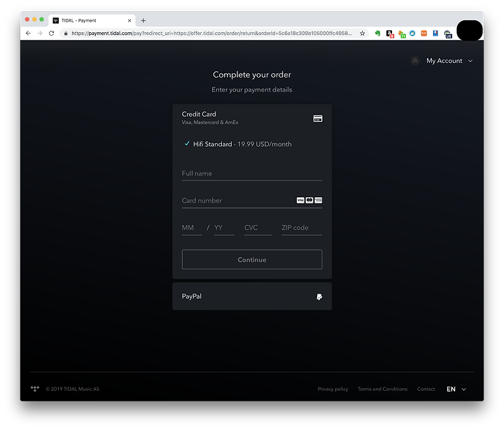Click the browser forward arrow
Viewport: 504px width, 430px height.
(x=40, y=33)
